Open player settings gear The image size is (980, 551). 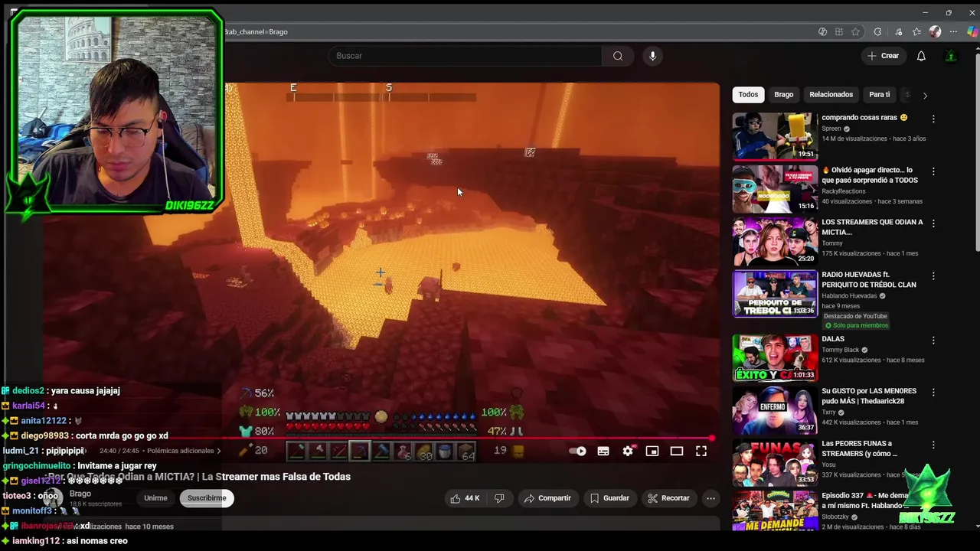coord(628,452)
